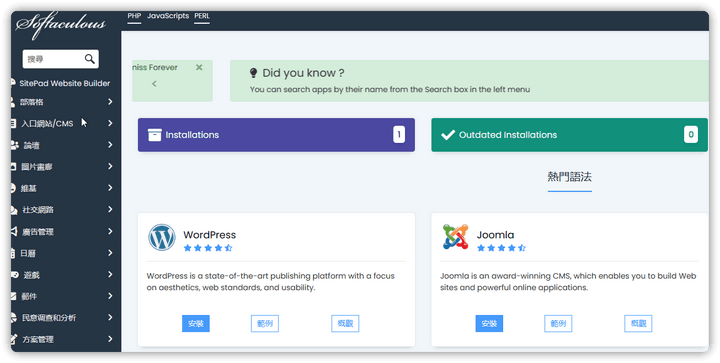
Task: Expand the 圖片畫廊 category arrow
Action: (110, 166)
